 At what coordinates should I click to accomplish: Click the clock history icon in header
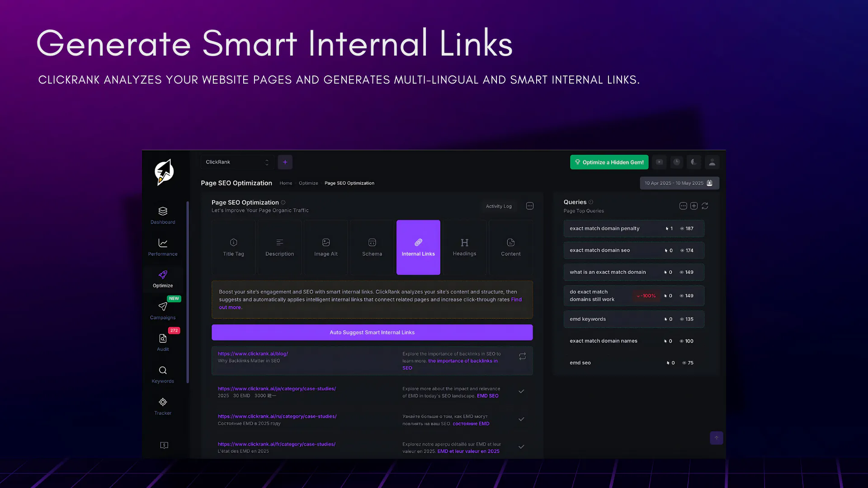pos(677,162)
